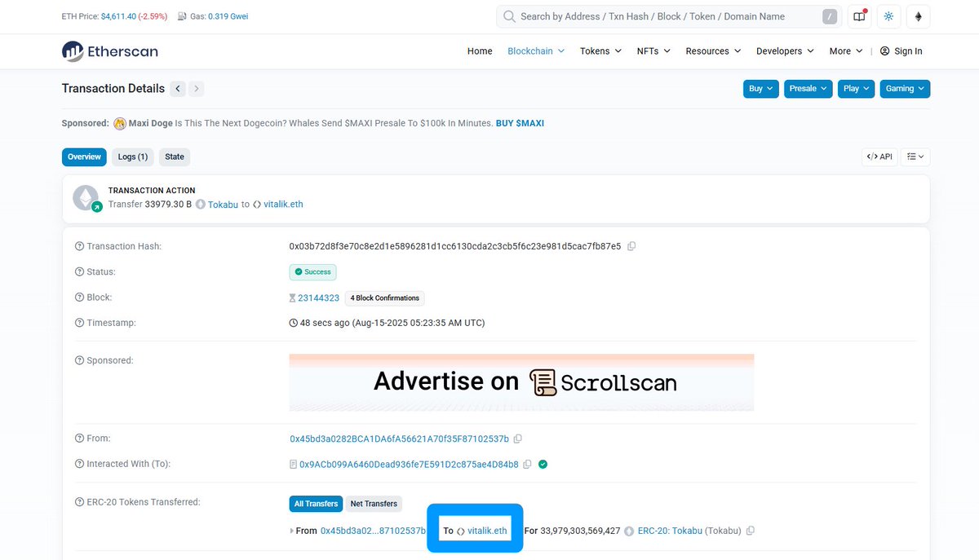The height and width of the screenshot is (560, 979).
Task: Switch to the State tab
Action: coord(175,157)
